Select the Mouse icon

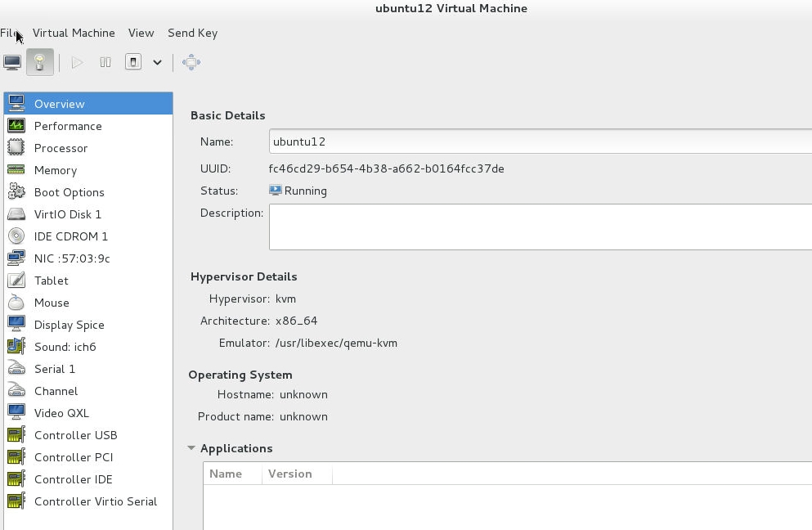pyautogui.click(x=16, y=302)
